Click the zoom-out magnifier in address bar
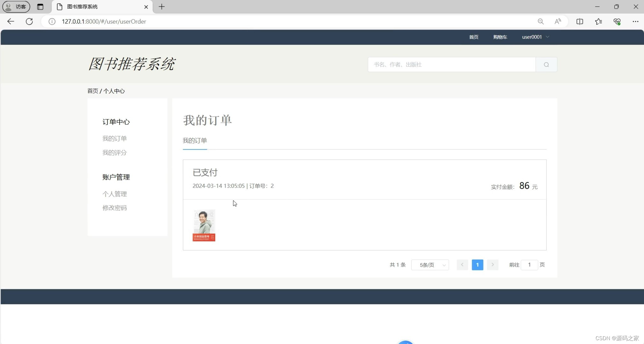Viewport: 644px width, 344px height. [540, 21]
